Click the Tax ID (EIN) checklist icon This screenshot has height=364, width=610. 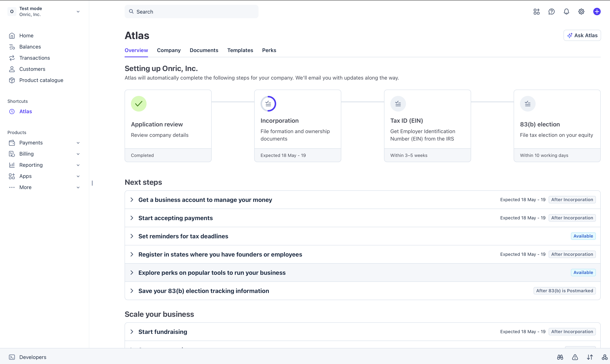point(398,104)
